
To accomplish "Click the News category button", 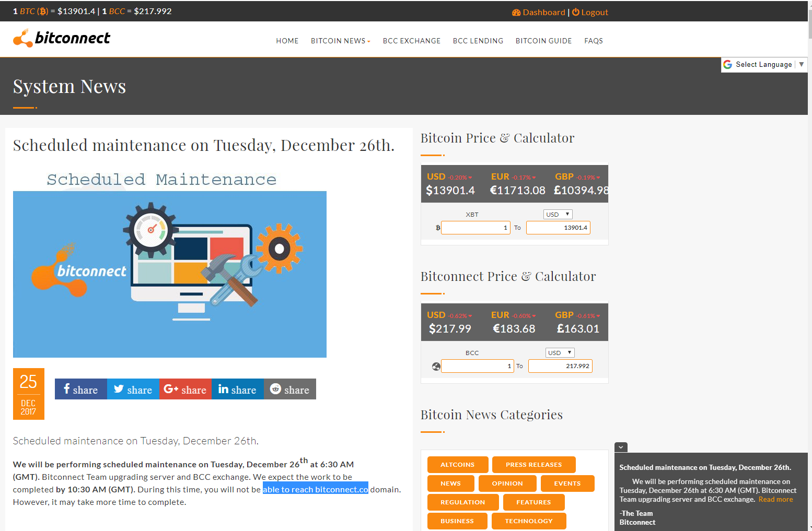I will coord(451,483).
